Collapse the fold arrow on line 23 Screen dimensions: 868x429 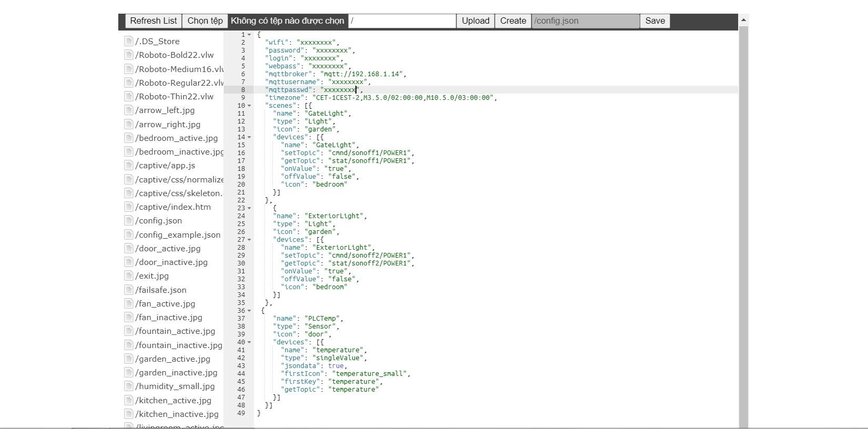pos(249,208)
